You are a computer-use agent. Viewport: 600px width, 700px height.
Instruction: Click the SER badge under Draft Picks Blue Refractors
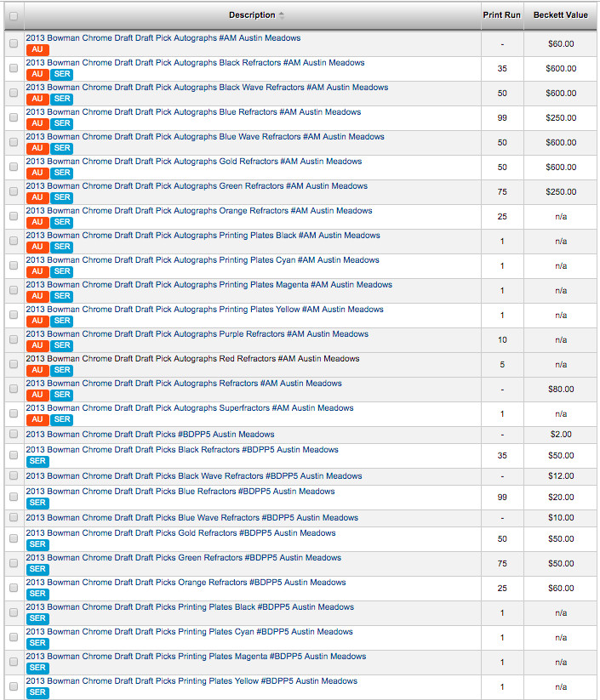click(x=37, y=503)
